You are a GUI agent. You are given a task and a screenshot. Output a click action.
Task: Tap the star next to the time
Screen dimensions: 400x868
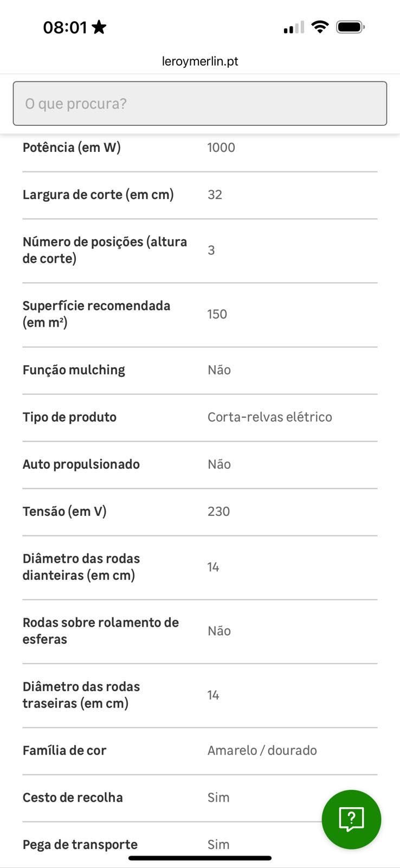coord(99,27)
